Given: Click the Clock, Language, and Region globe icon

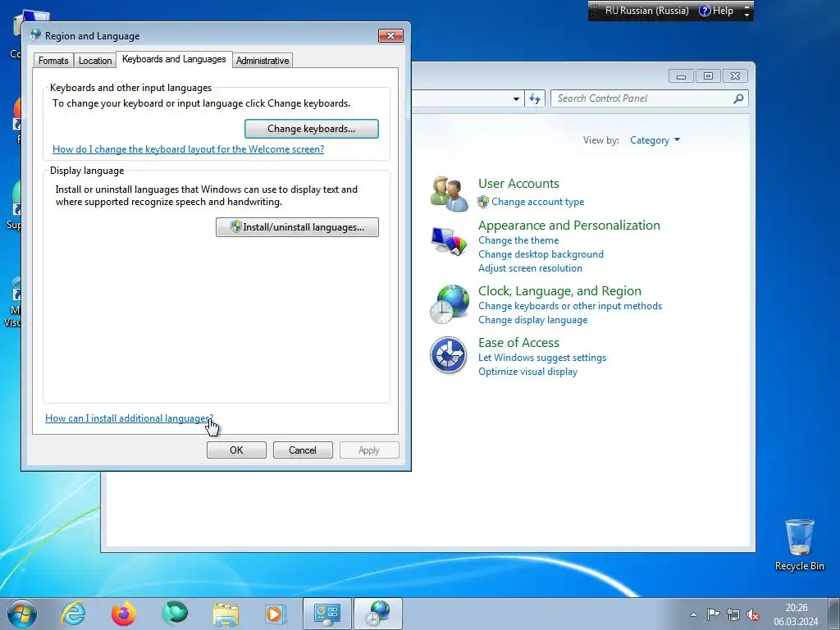Looking at the screenshot, I should pyautogui.click(x=449, y=304).
